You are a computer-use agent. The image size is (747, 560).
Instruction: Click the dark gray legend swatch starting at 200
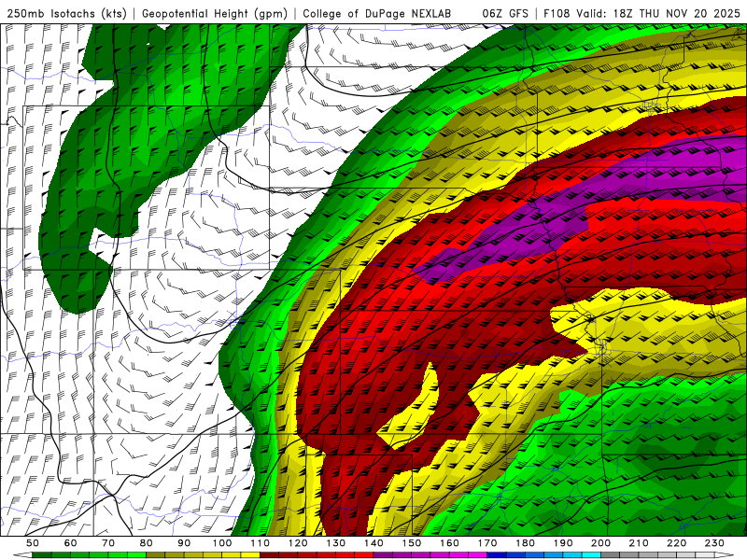610,555
